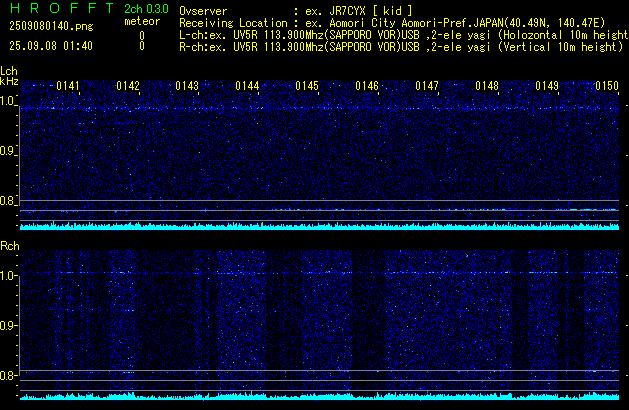Click the Ovserver line with JR7CYX
The image size is (629, 410).
point(296,11)
